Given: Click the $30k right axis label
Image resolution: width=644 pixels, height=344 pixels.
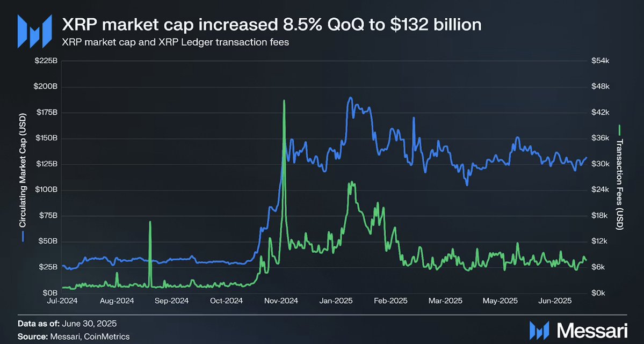Looking at the screenshot, I should point(600,164).
